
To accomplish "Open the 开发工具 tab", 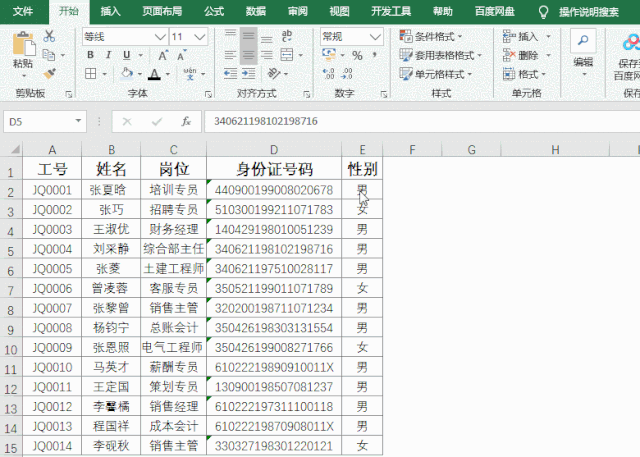I will pos(391,11).
